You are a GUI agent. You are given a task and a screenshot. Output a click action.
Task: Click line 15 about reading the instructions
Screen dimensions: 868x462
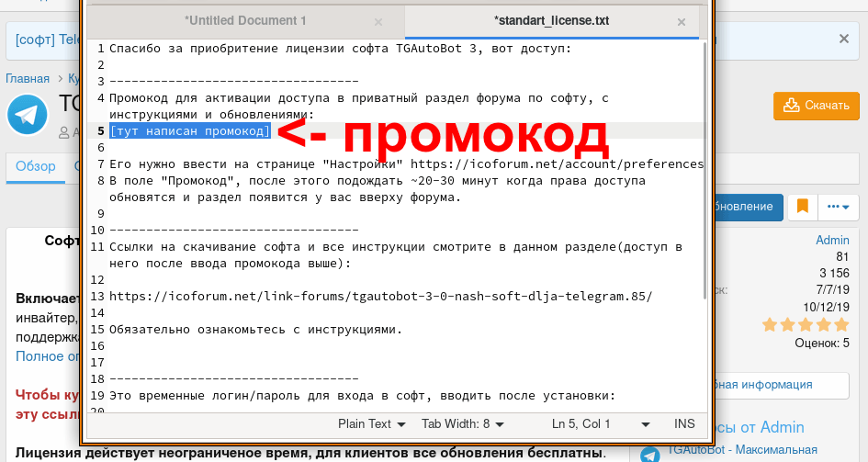click(255, 330)
